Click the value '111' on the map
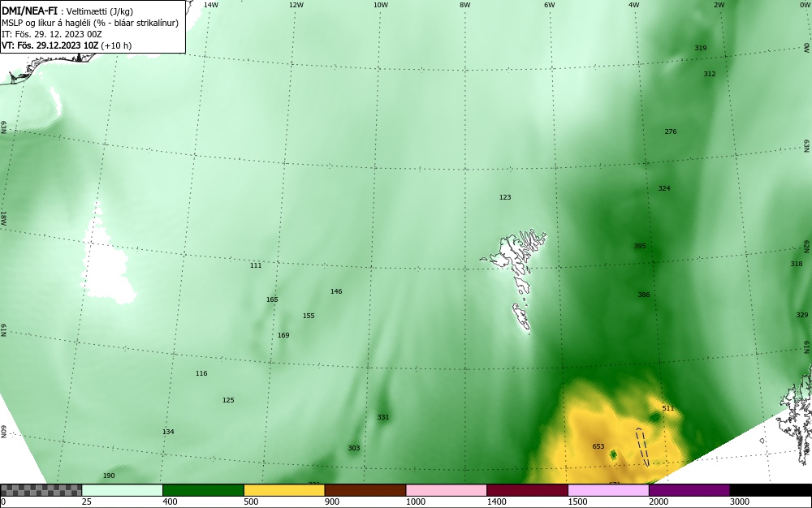The width and height of the screenshot is (812, 508). 256,265
